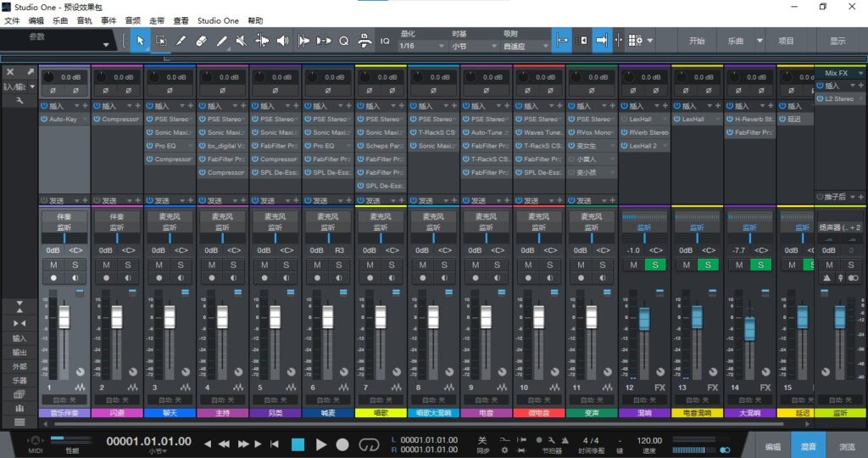
Task: Toggle the Loop button in transport
Action: click(369, 444)
